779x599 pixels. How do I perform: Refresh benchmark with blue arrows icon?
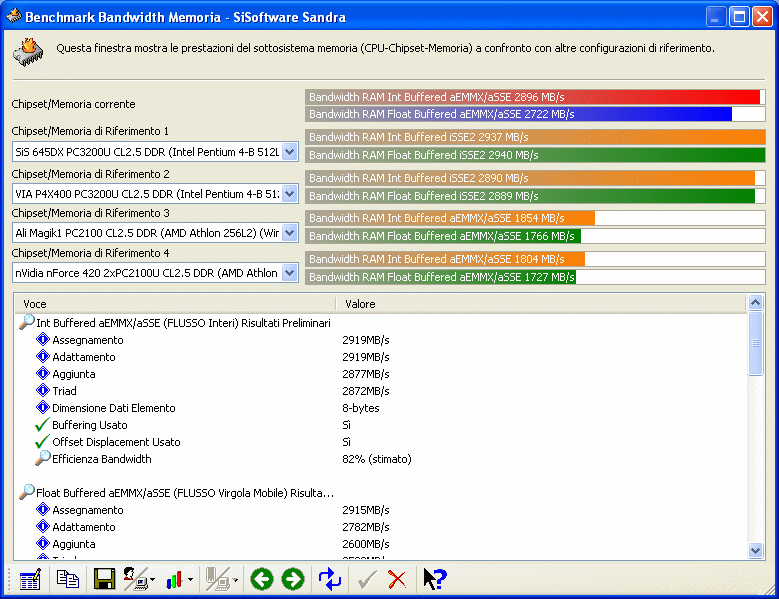click(x=330, y=579)
